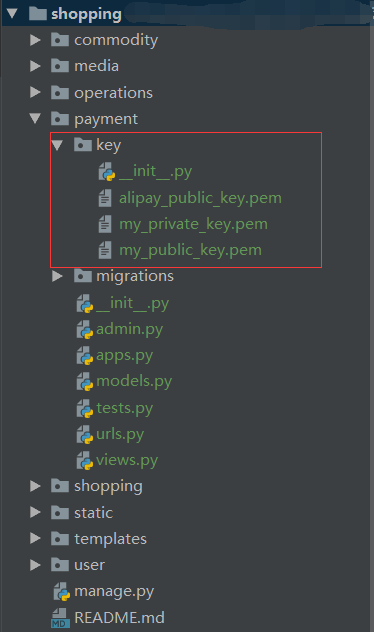Collapse the payment folder arrow

[x=35, y=118]
